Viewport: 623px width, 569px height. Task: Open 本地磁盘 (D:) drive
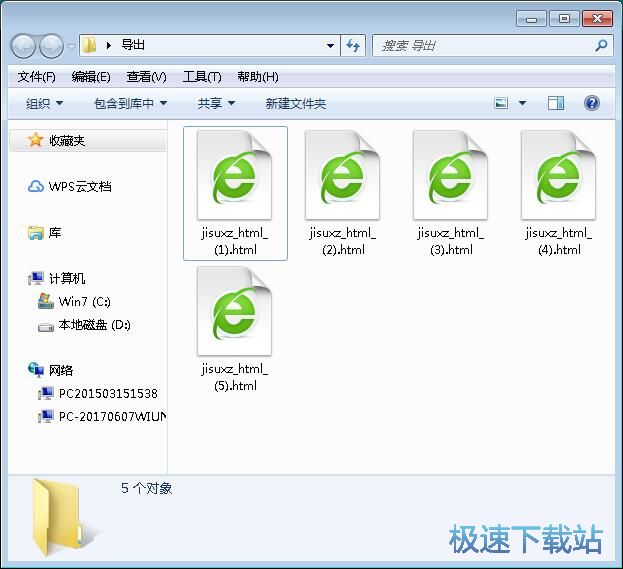coord(95,325)
